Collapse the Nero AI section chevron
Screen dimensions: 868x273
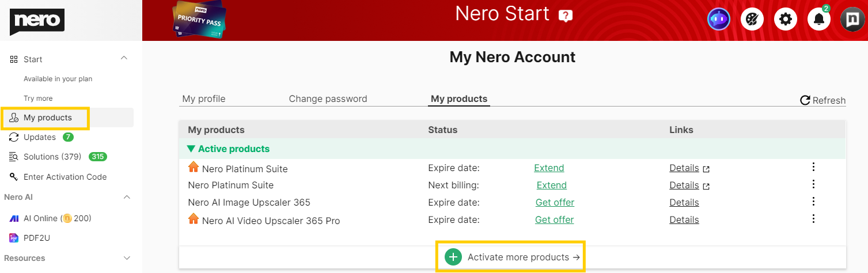point(127,197)
